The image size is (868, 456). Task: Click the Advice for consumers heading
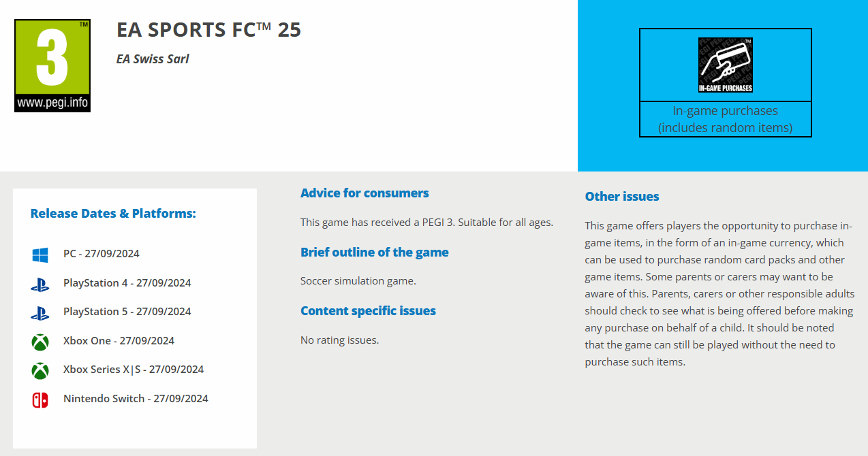(365, 193)
